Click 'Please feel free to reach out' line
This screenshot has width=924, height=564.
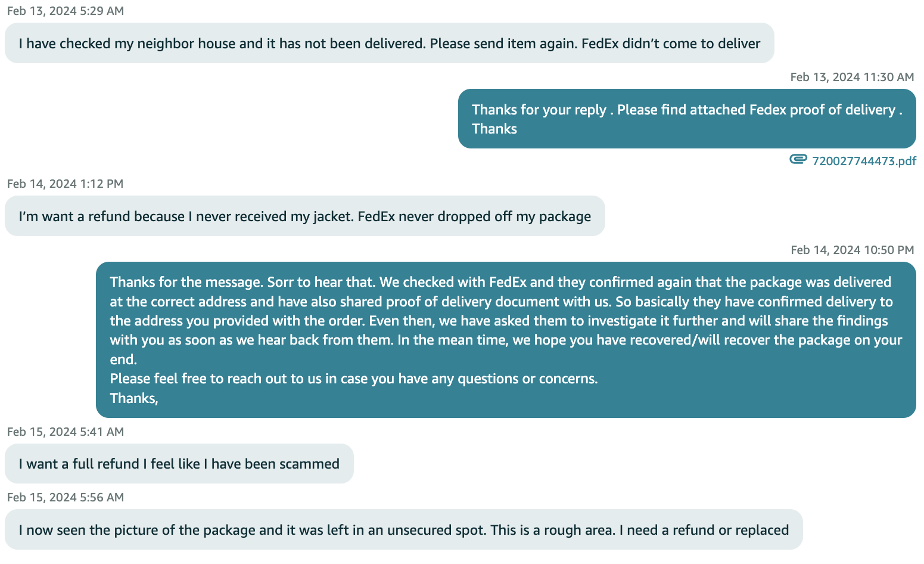coord(354,379)
